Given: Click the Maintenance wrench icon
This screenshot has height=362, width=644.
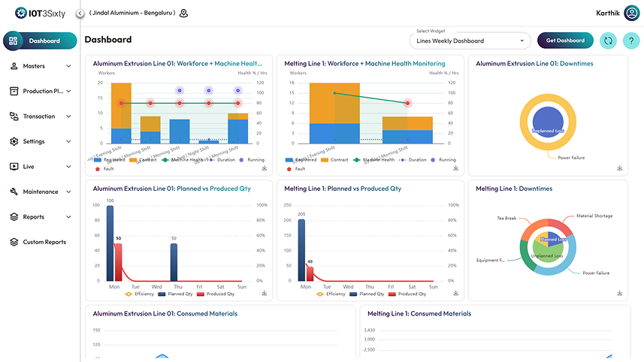Looking at the screenshot, I should click(x=14, y=192).
